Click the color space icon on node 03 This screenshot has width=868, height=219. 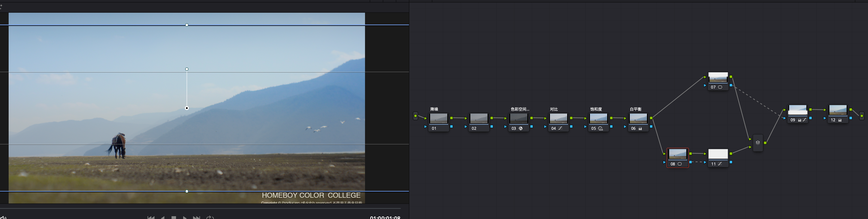(521, 128)
